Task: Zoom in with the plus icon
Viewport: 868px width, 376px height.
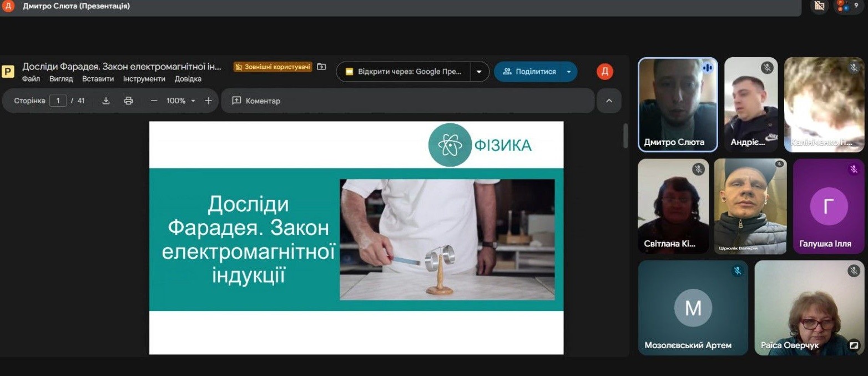Action: pos(208,101)
